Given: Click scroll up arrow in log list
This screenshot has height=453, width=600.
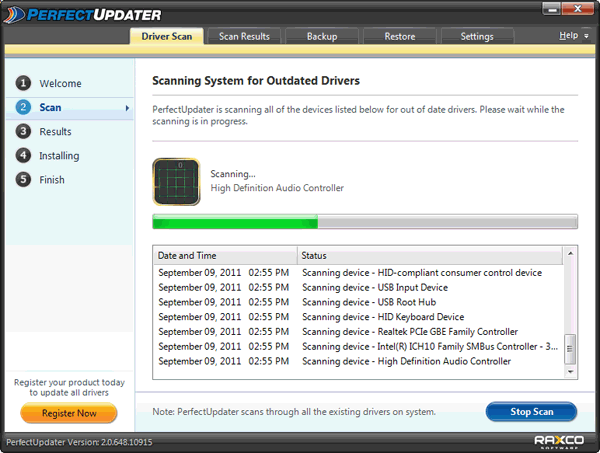Looking at the screenshot, I should point(570,253).
